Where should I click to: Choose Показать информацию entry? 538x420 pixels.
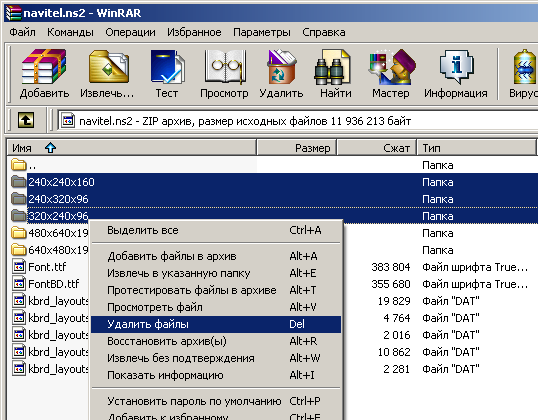pyautogui.click(x=216, y=375)
